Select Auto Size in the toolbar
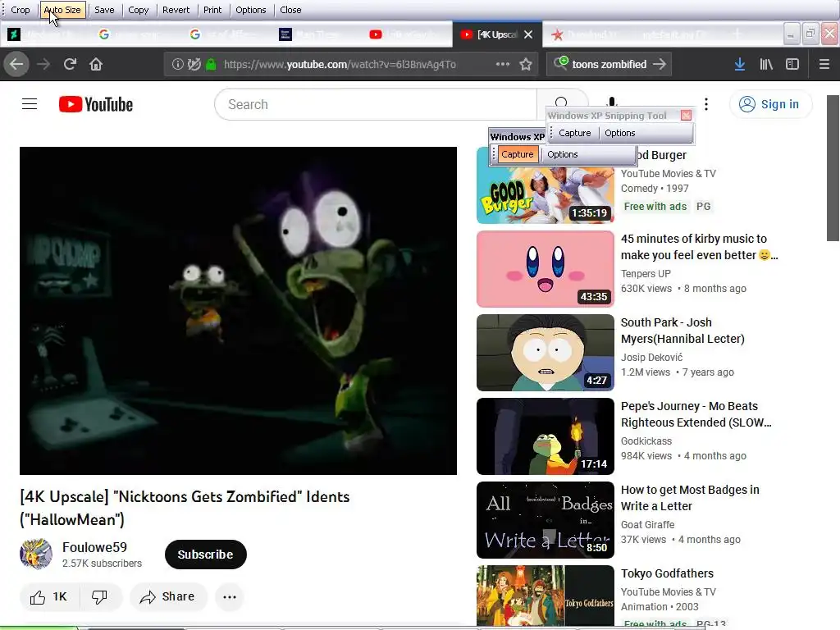Viewport: 840px width, 630px height. 62,10
